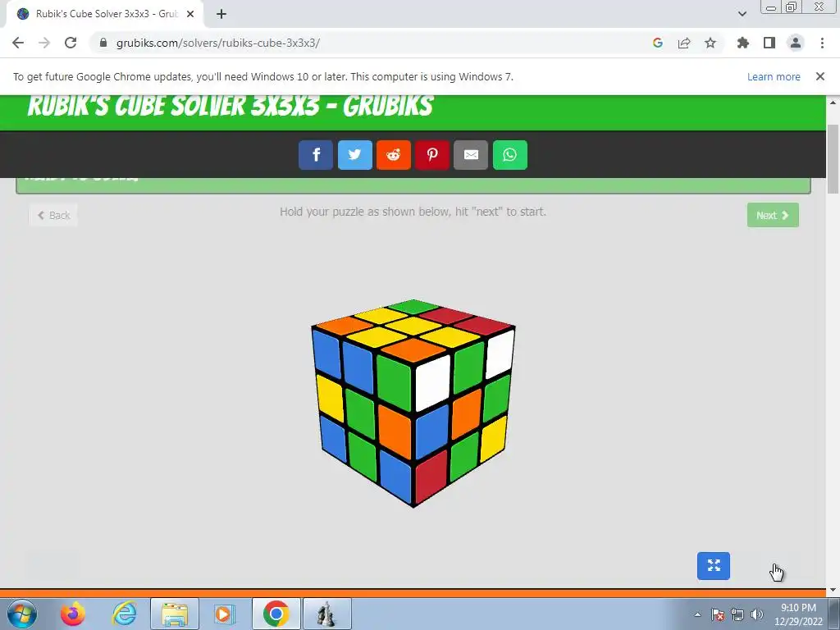This screenshot has width=840, height=630.
Task: Show hidden system tray icons
Action: (x=697, y=614)
